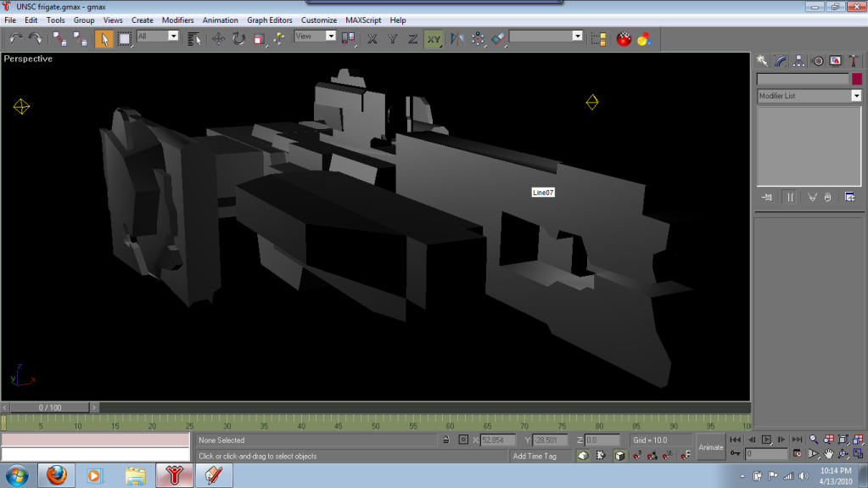Activate the Select and Rotate tool
This screenshot has width=868, height=488.
pos(238,39)
